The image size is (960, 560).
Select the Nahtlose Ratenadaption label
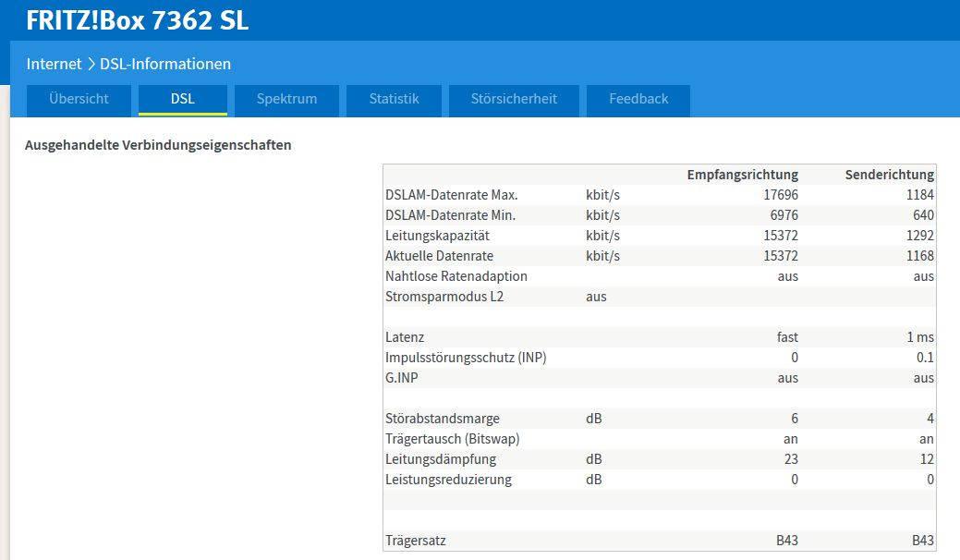pos(456,276)
